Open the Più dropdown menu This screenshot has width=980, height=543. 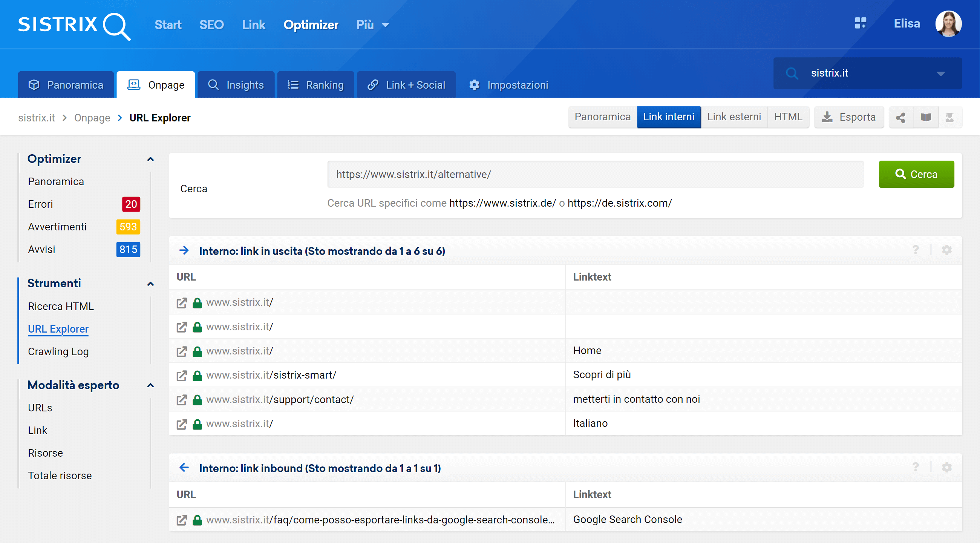pyautogui.click(x=372, y=25)
